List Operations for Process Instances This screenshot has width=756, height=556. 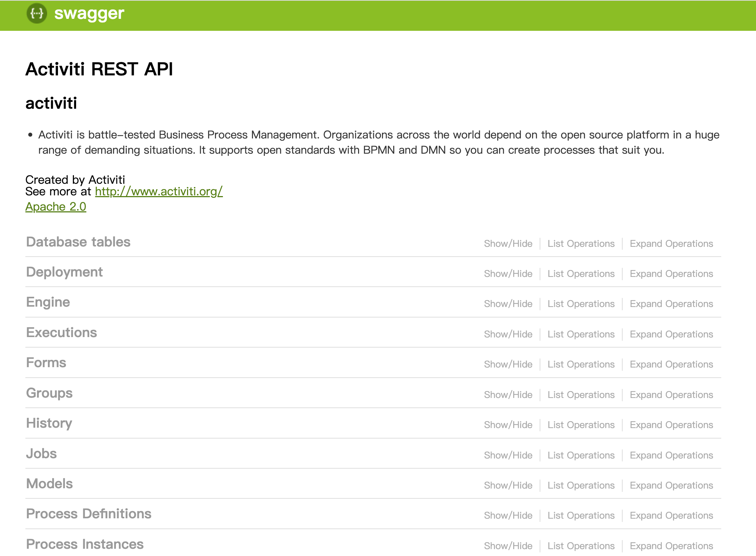pos(581,546)
